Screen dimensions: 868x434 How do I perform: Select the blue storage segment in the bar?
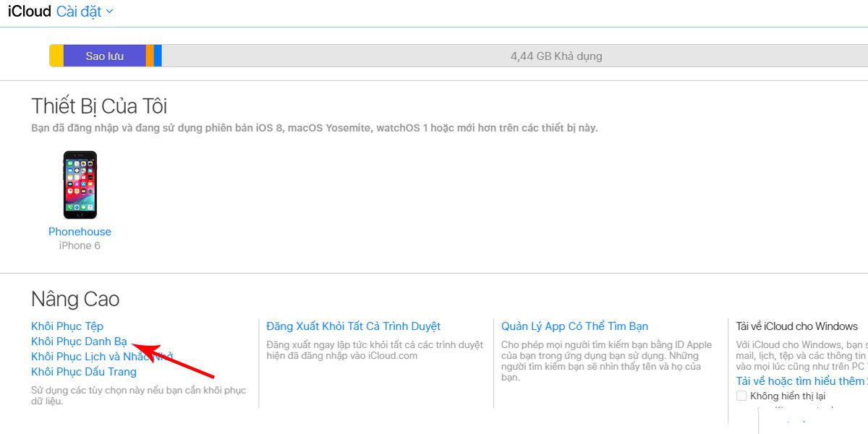click(158, 56)
